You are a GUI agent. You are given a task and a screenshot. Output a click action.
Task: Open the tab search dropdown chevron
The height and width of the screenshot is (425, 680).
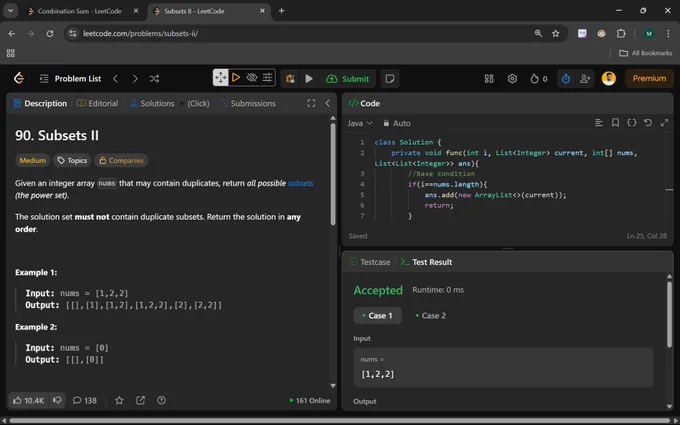click(10, 11)
